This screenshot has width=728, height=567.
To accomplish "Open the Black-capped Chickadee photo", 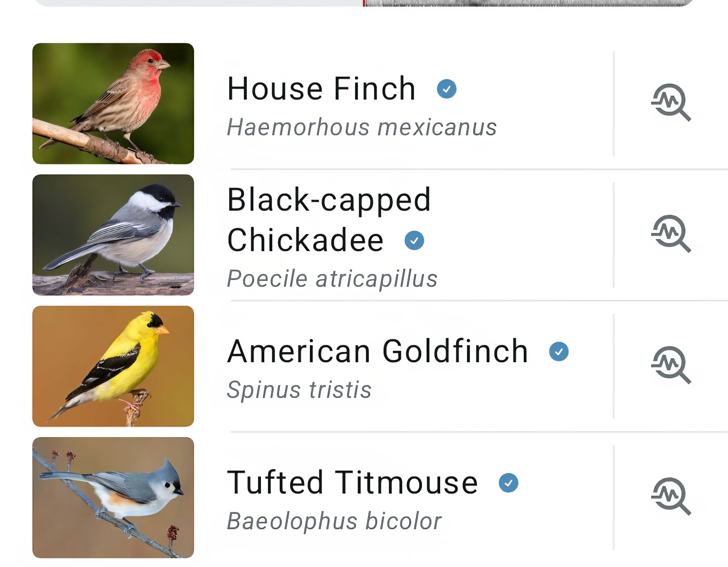I will [x=113, y=235].
